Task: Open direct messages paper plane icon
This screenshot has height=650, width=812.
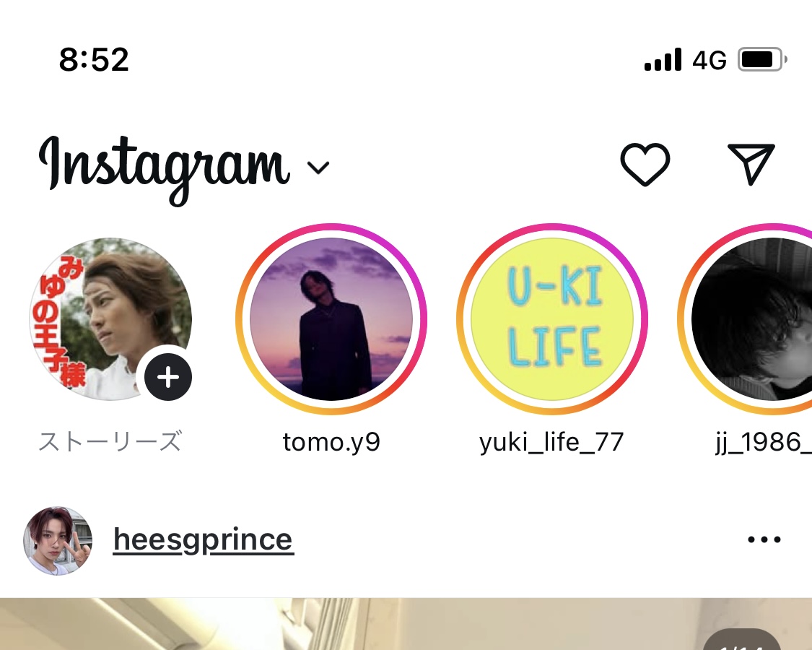Action: [x=751, y=164]
